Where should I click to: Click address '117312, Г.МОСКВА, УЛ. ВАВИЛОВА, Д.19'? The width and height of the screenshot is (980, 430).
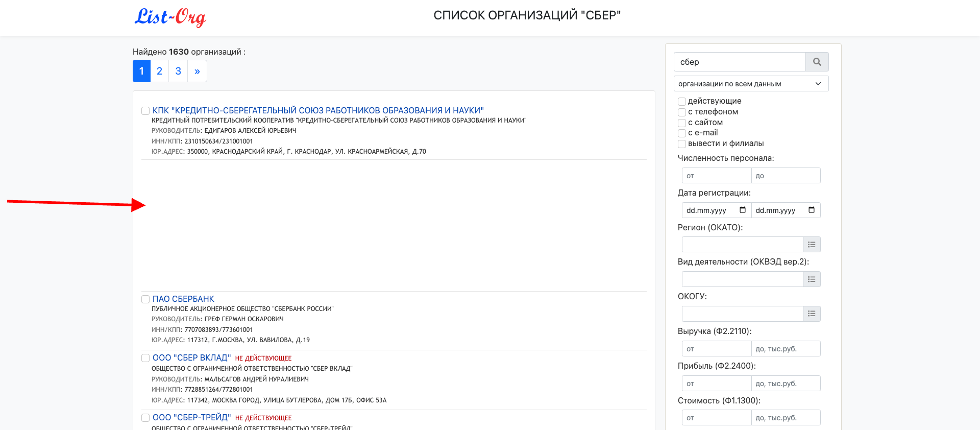coord(249,340)
